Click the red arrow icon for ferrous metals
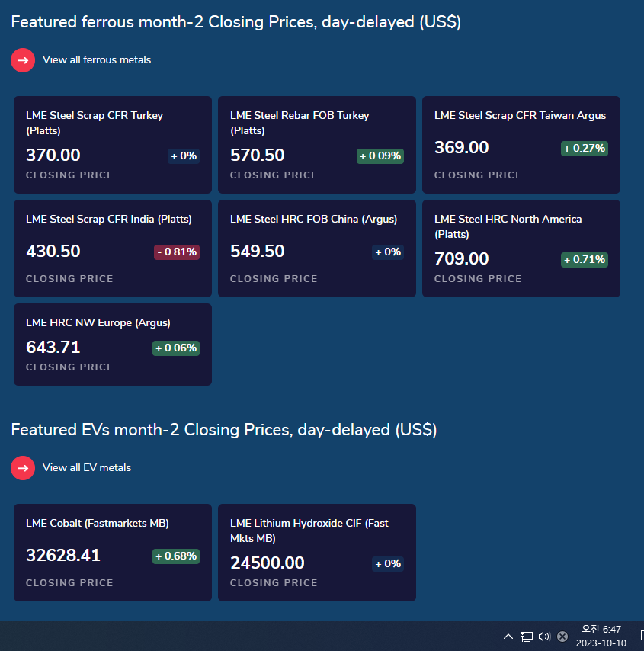This screenshot has height=651, width=644. tap(23, 60)
